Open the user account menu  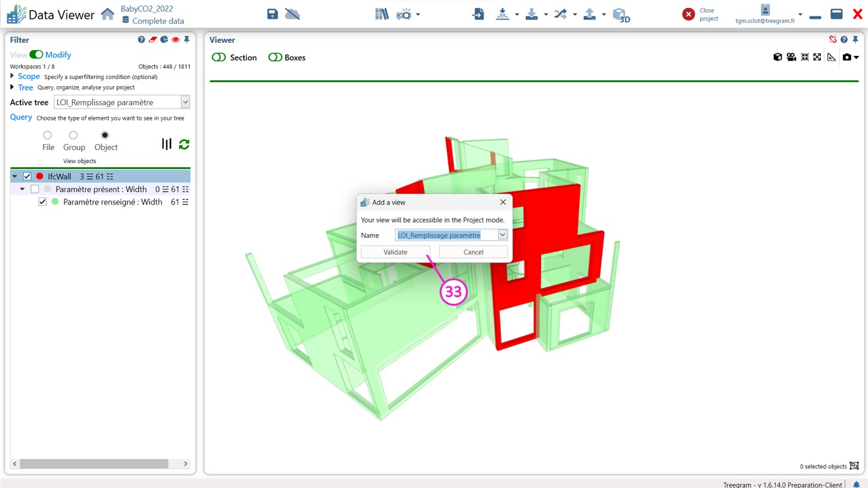coord(800,14)
